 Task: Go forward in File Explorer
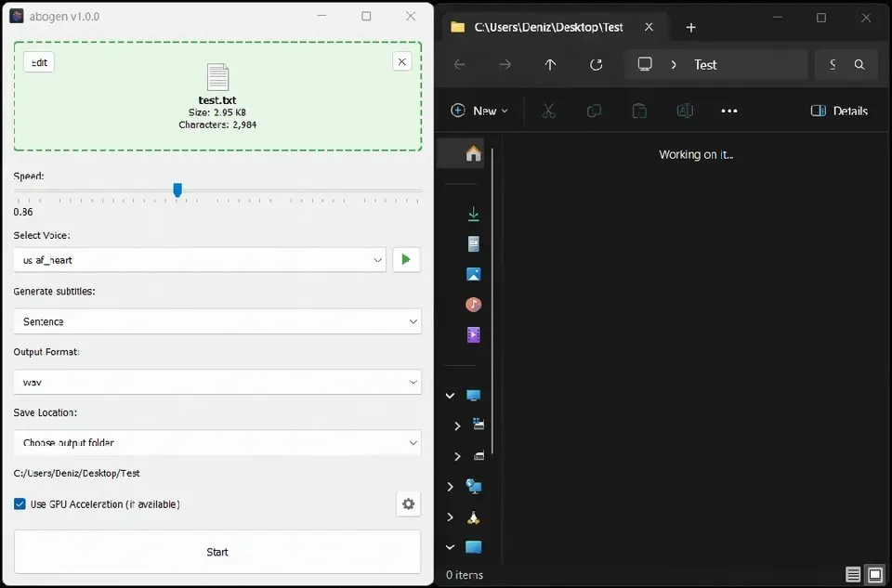coord(505,65)
